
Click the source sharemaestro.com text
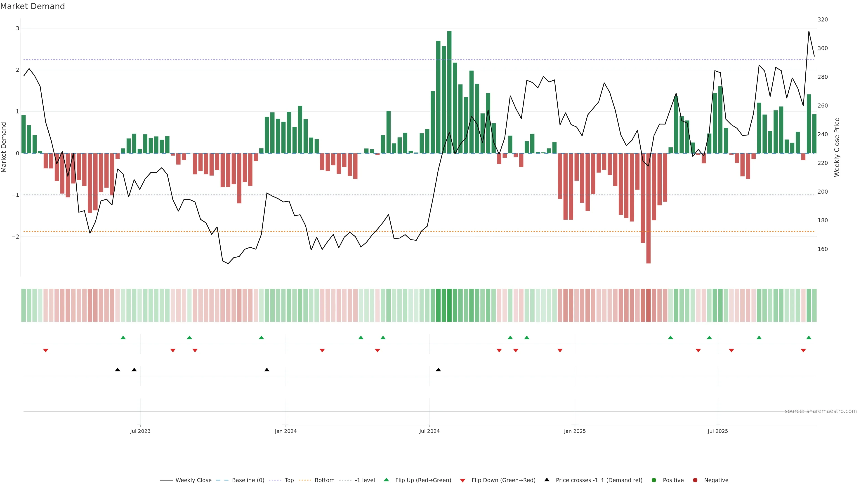[x=821, y=411]
